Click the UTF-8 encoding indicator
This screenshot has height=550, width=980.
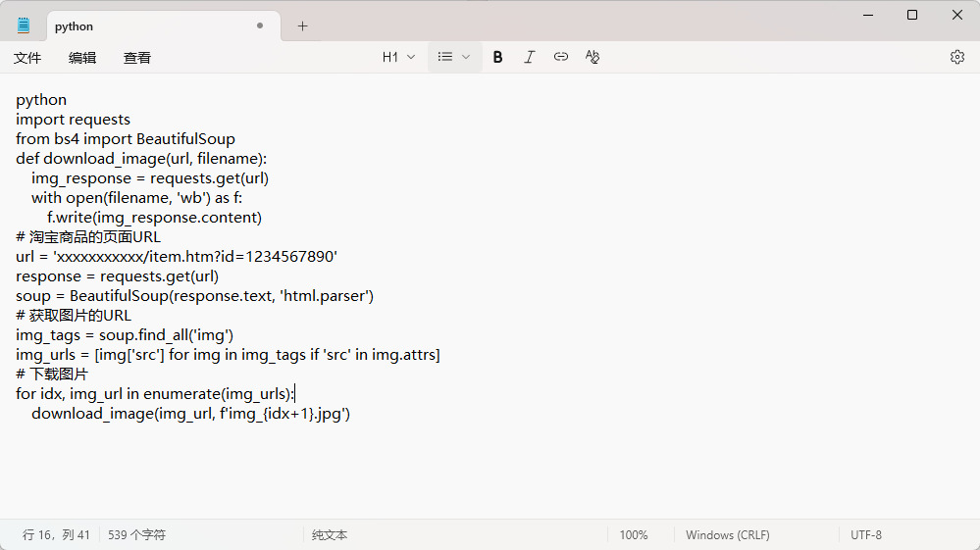coord(865,535)
